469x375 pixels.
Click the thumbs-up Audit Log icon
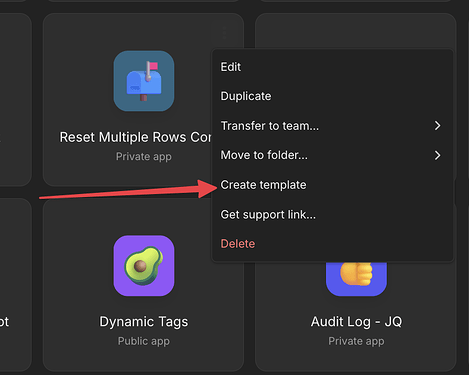(356, 279)
